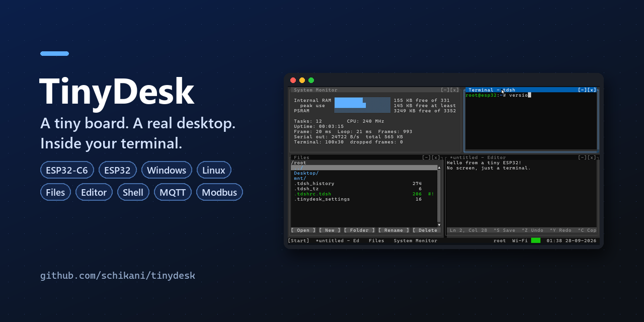This screenshot has height=322, width=644.
Task: Click the [ Rename ] button in Files
Action: point(394,230)
